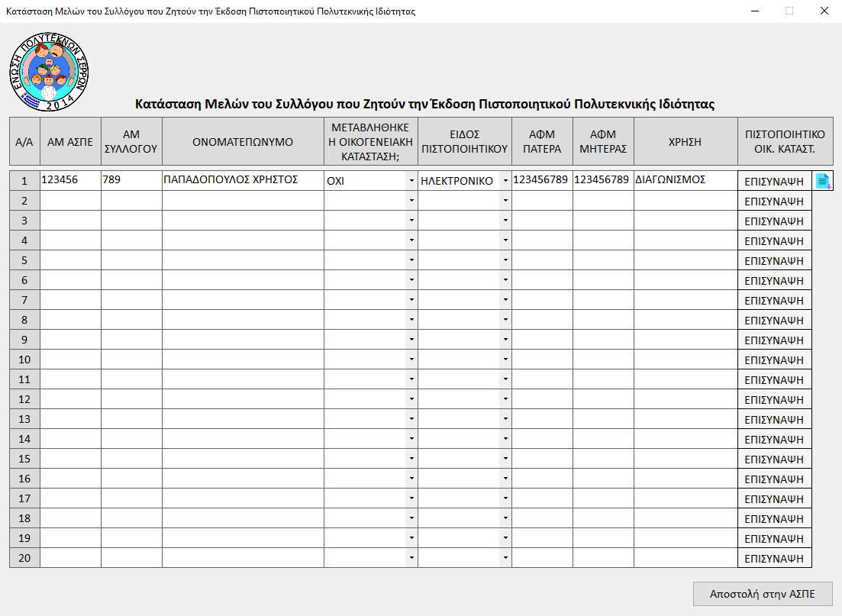Click row 3 ΑΜ ΣΥΛΛΟΓΟΥ field
The height and width of the screenshot is (616, 842).
pos(131,221)
